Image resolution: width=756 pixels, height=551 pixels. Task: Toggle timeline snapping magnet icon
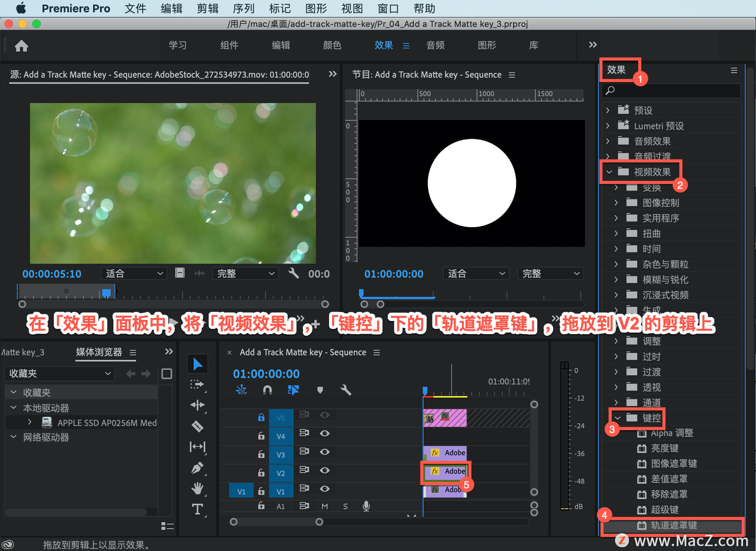pos(267,390)
